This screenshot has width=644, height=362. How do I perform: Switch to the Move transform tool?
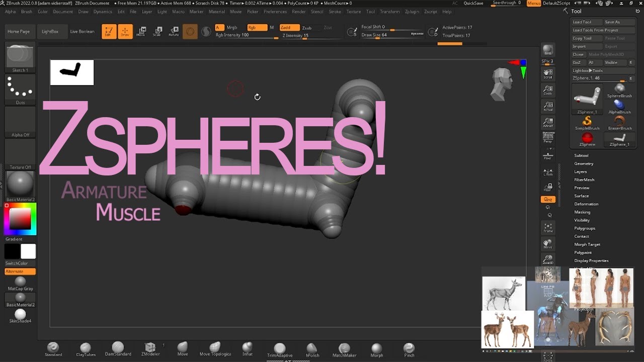[141, 32]
